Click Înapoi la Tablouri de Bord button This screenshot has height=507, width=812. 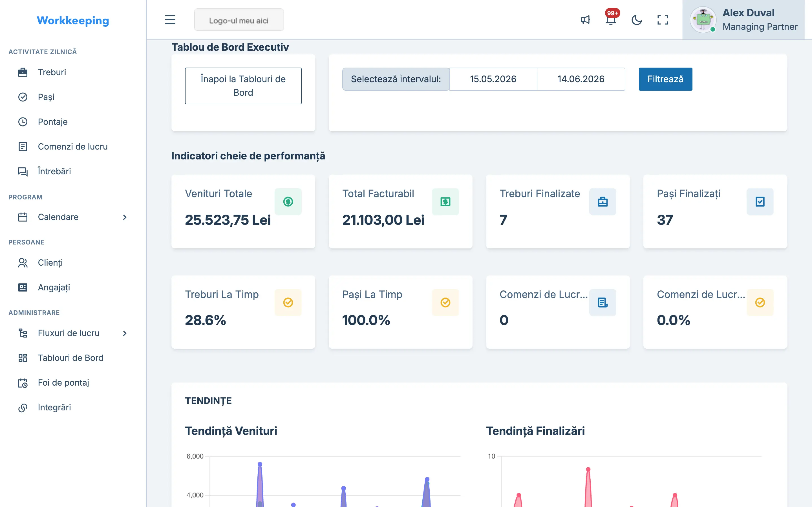pyautogui.click(x=243, y=86)
